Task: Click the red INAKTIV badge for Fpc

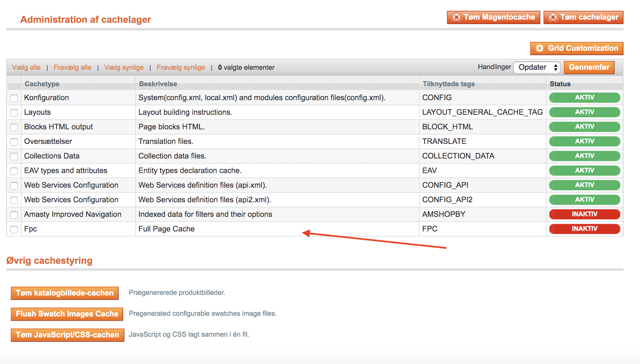Action: [584, 229]
